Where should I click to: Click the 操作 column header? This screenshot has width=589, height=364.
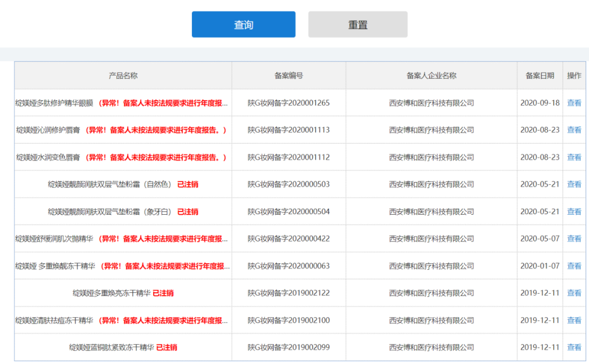(x=574, y=75)
